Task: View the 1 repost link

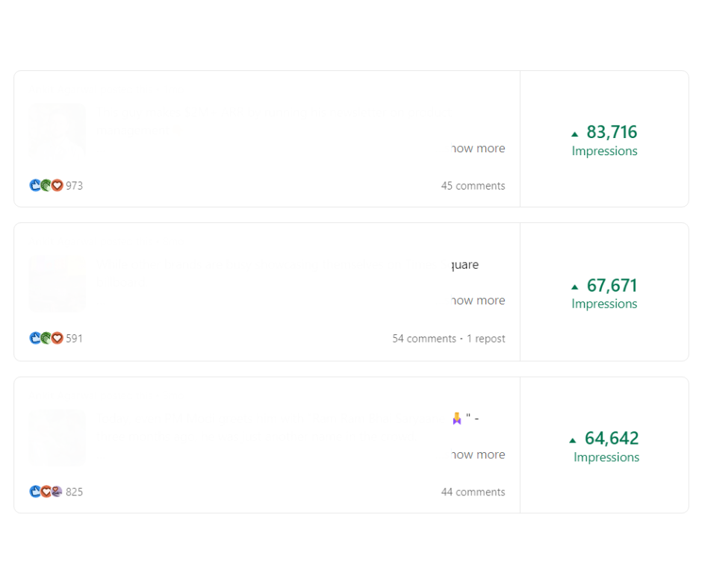Action: pos(486,339)
